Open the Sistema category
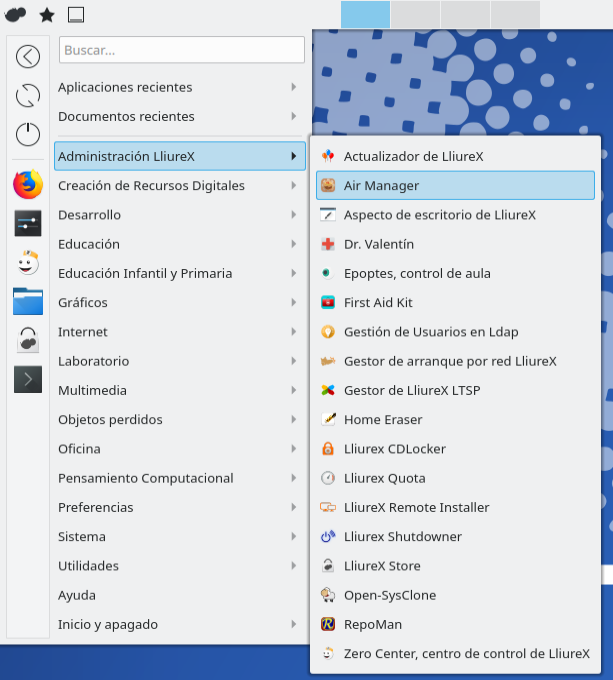613x680 pixels. tap(180, 536)
